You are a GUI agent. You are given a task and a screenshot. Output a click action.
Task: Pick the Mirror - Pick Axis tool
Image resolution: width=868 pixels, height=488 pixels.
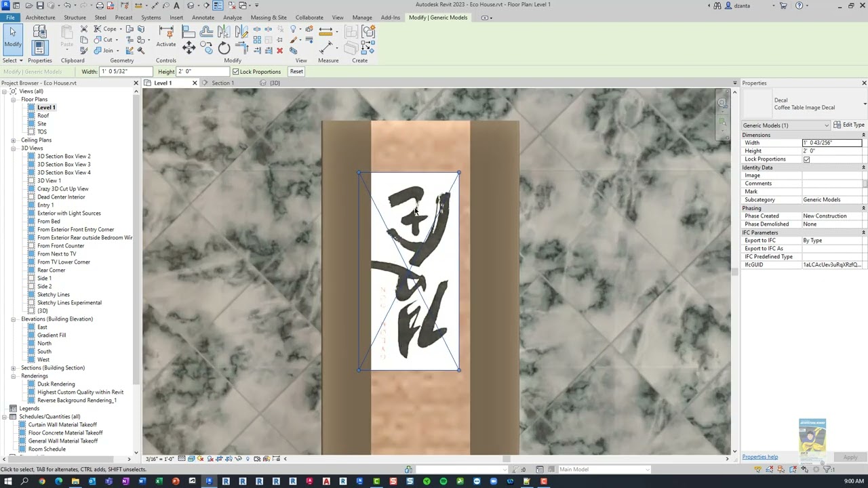pos(224,31)
